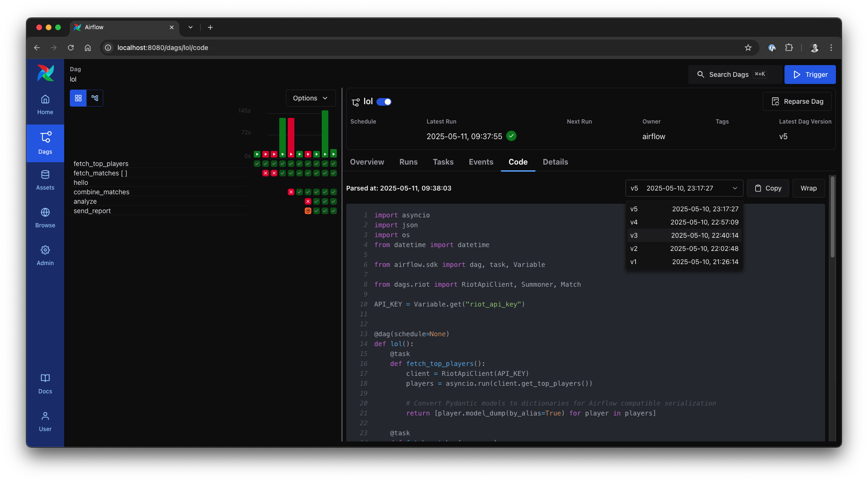The width and height of the screenshot is (868, 482).
Task: Open the DAG version selector dropdown
Action: click(x=684, y=188)
